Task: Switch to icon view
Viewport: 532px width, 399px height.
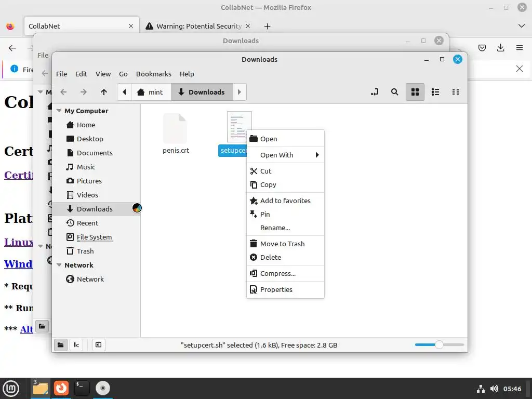Action: pyautogui.click(x=415, y=92)
